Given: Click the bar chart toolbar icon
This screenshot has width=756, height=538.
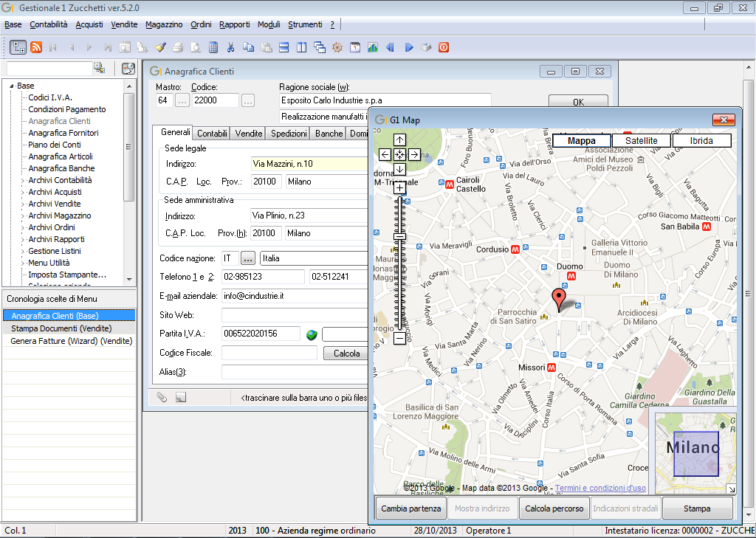Looking at the screenshot, I should point(373,47).
